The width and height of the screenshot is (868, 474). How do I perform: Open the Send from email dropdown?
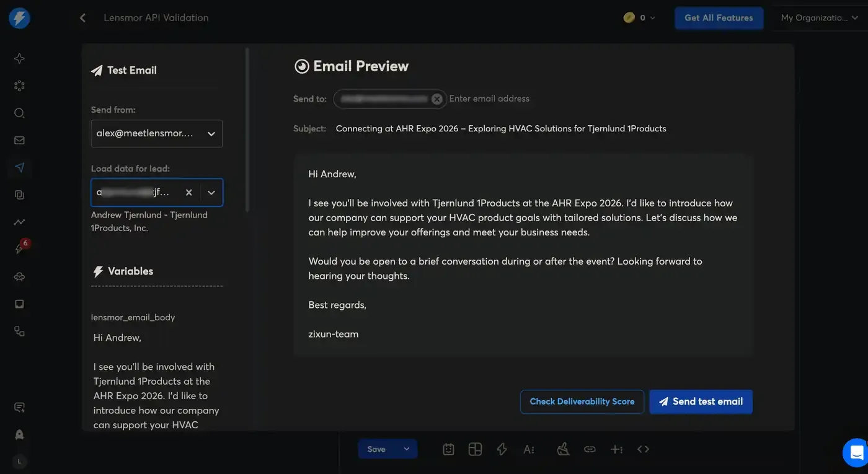[x=157, y=134]
